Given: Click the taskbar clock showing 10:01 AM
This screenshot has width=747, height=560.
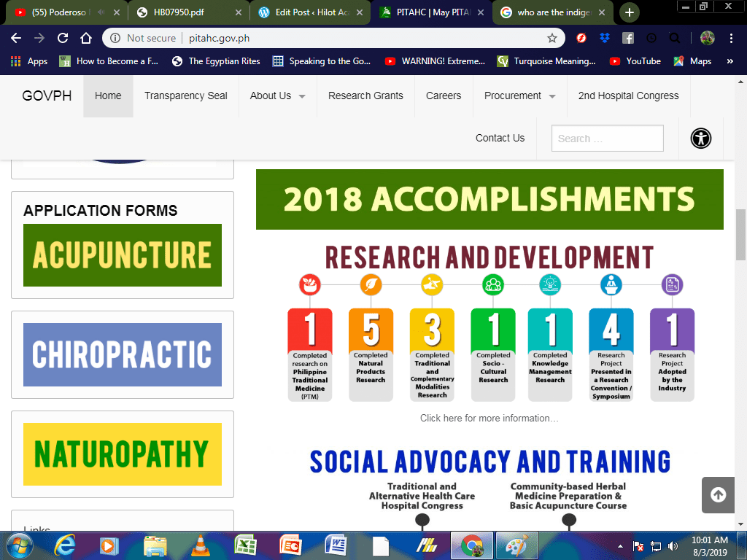Looking at the screenshot, I should pos(709,546).
